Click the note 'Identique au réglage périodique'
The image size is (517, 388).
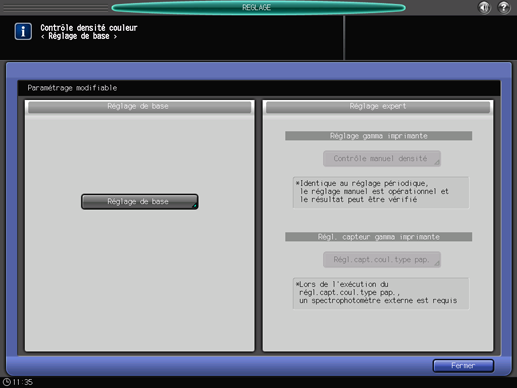point(381,192)
